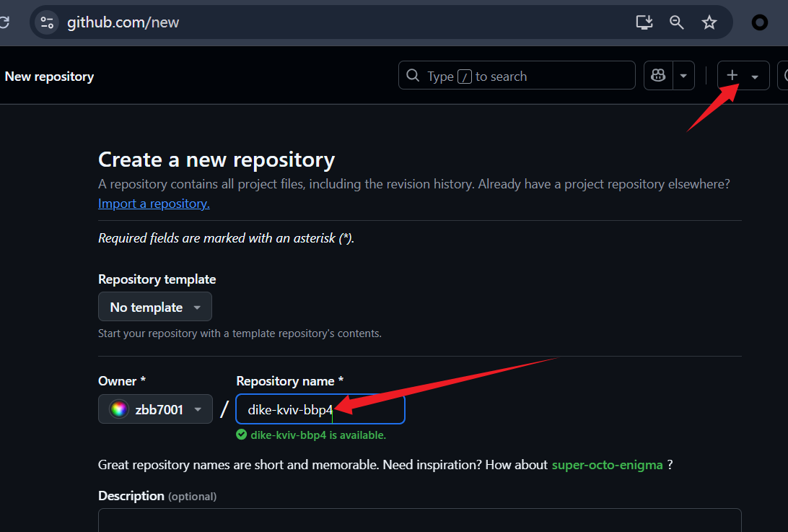Open the browser zoom magnifier icon

676,22
